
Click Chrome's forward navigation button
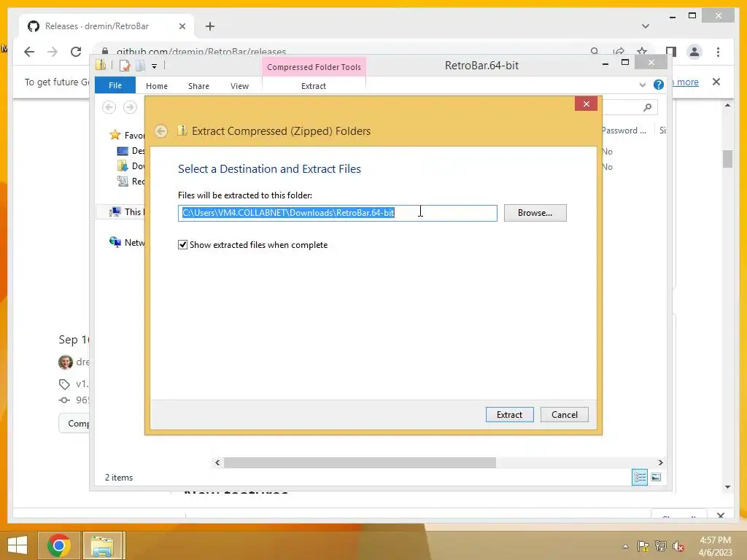pos(53,52)
